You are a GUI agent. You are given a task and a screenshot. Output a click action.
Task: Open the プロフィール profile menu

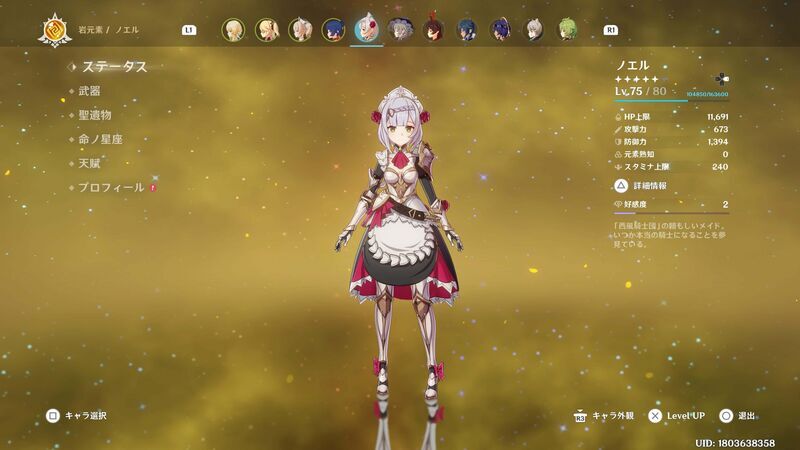pos(111,188)
